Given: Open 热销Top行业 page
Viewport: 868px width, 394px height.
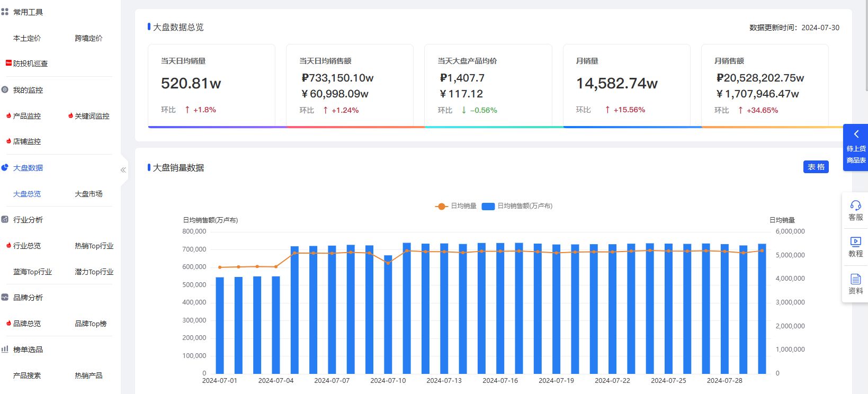Looking at the screenshot, I should [94, 246].
